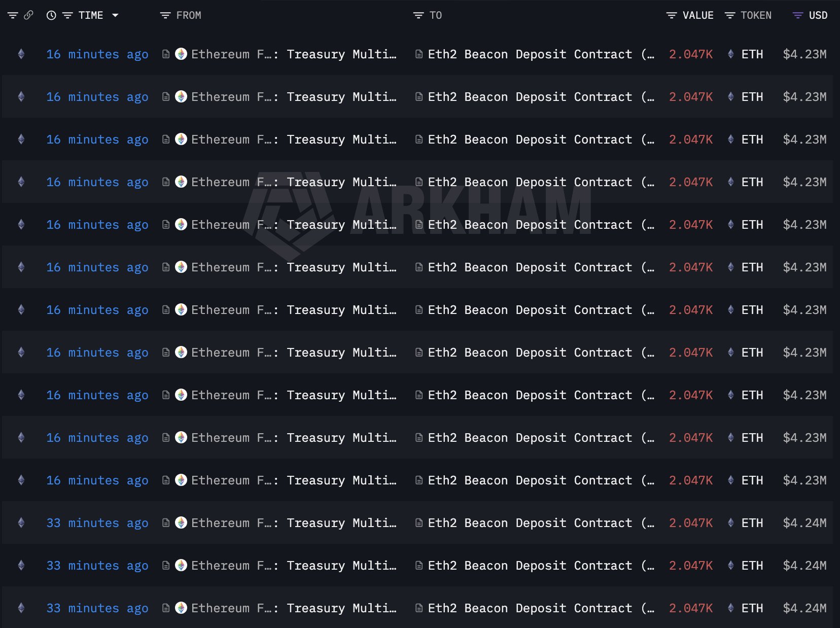The image size is (840, 628).
Task: Select the ETH token label in the top row
Action: (x=752, y=54)
